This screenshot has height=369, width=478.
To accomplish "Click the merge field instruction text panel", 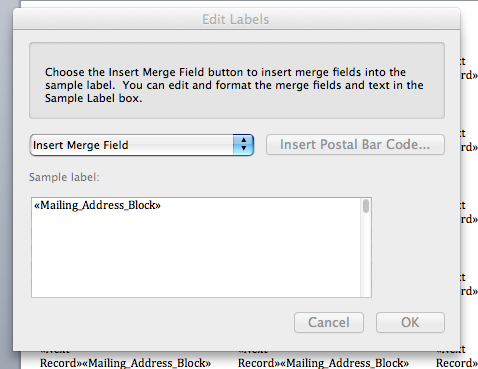I will coord(237,80).
